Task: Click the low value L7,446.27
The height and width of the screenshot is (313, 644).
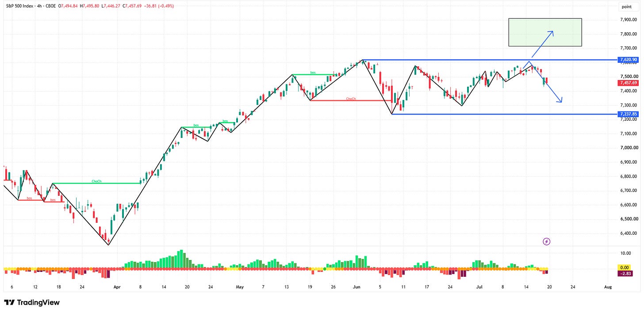Action: (x=111, y=6)
